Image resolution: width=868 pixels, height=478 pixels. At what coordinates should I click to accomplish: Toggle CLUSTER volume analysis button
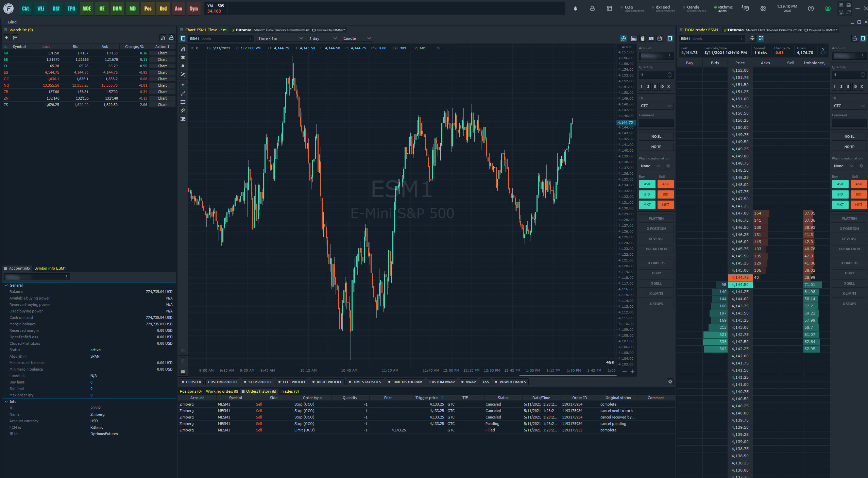click(191, 382)
